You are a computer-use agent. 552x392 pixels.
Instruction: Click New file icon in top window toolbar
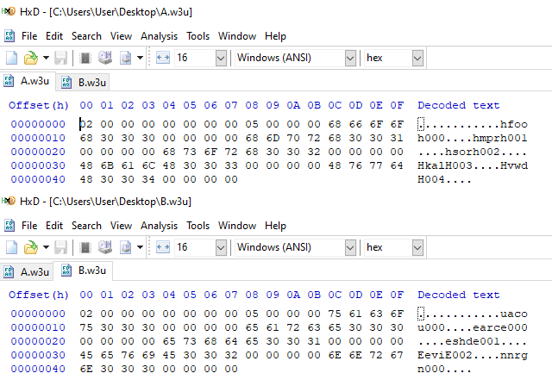11,58
